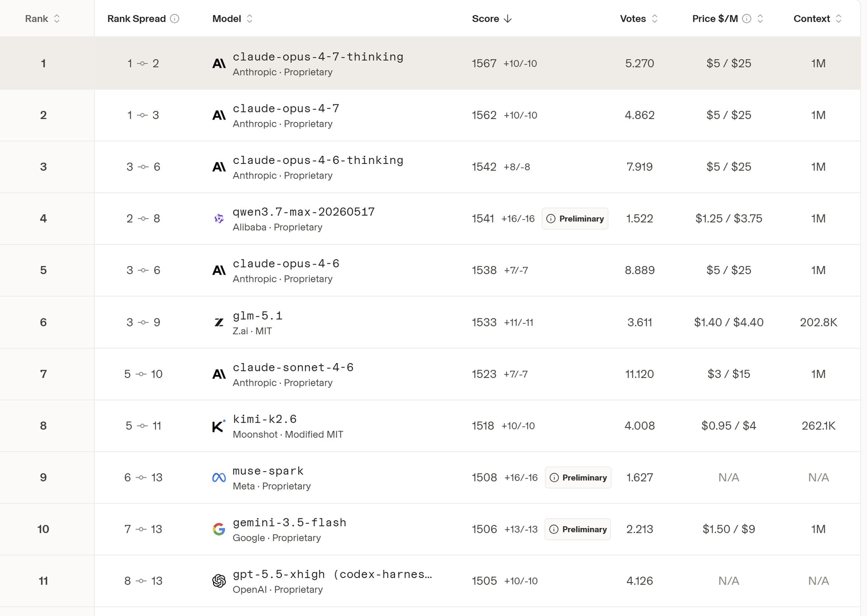The height and width of the screenshot is (616, 867).
Task: Click the info icon in muse-spark Preliminary badge
Action: pyautogui.click(x=554, y=478)
